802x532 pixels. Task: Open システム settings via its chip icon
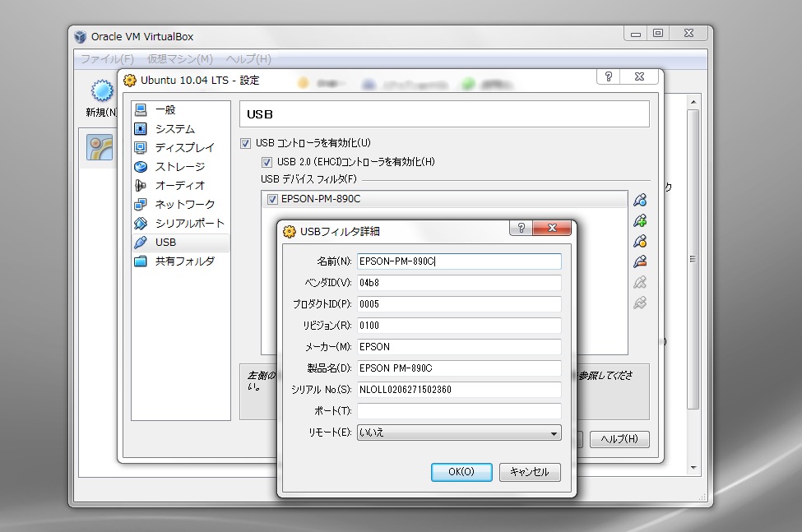click(141, 129)
